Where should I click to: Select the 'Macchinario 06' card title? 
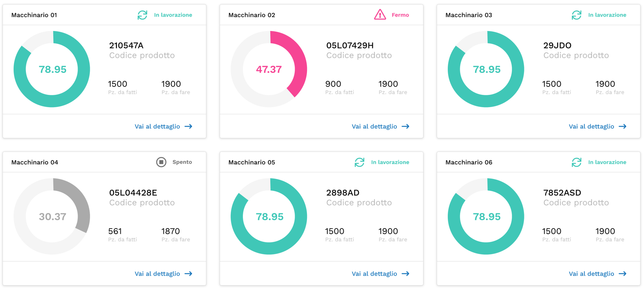tap(469, 162)
